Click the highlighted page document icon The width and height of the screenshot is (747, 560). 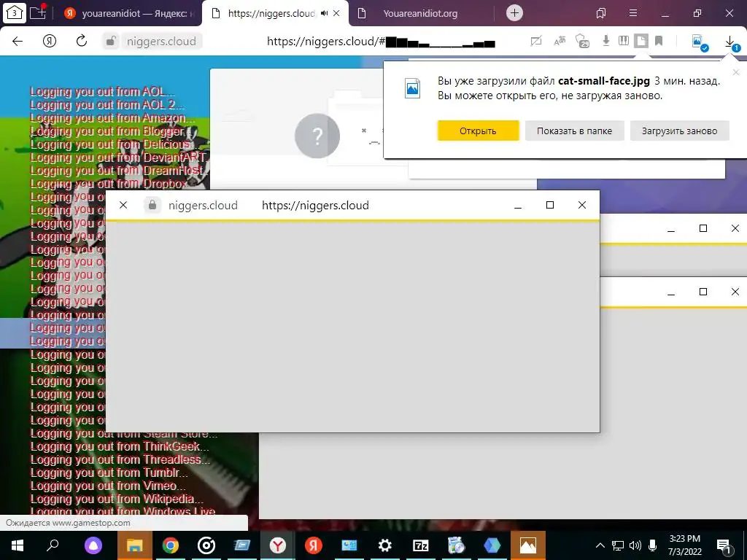click(x=640, y=41)
